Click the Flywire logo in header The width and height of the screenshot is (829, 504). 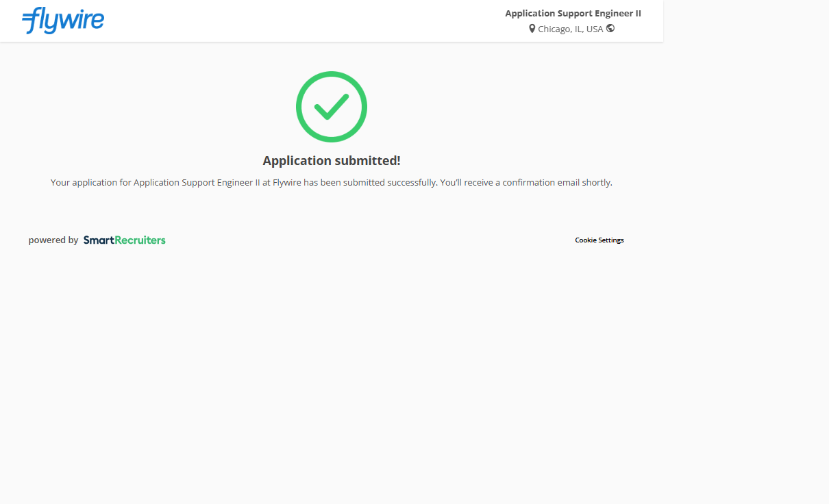coord(63,21)
